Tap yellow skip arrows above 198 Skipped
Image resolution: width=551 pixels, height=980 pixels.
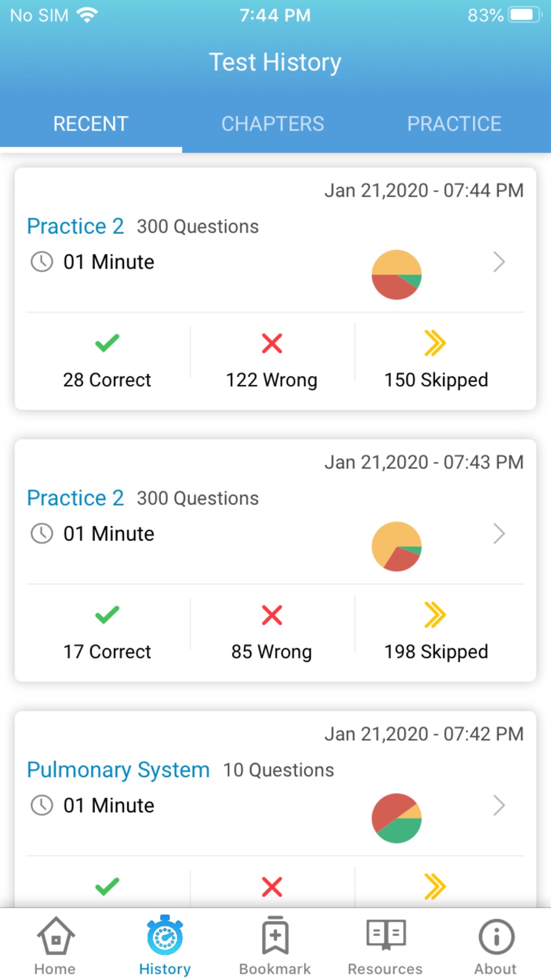click(435, 615)
